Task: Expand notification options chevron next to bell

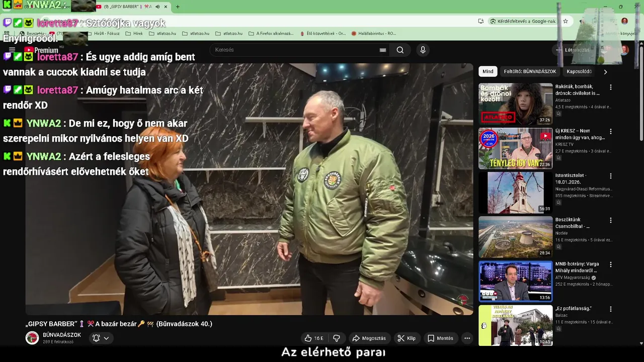Action: coord(106,338)
